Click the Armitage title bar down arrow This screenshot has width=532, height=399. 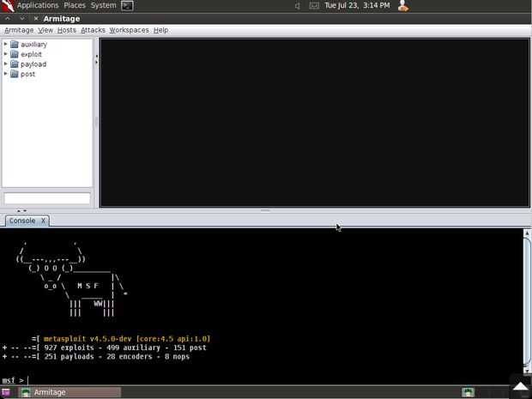pos(22,18)
